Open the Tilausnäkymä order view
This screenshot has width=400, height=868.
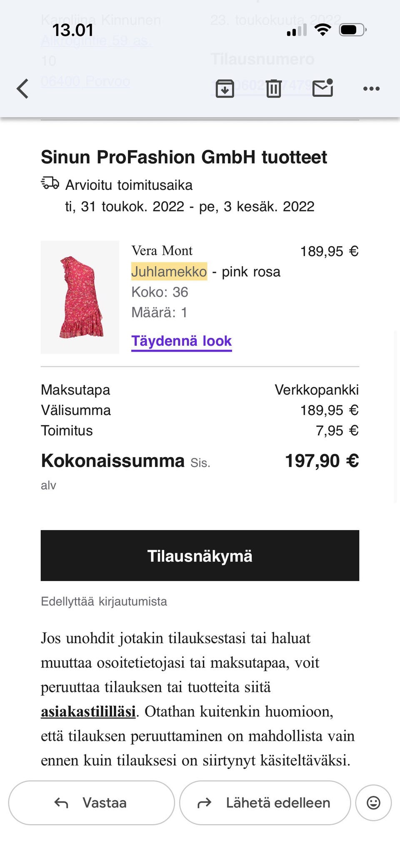(x=200, y=556)
